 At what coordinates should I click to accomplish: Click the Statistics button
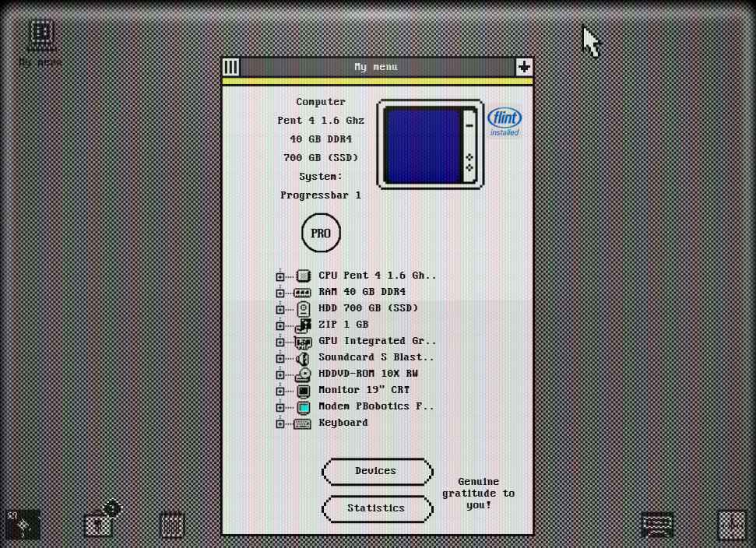377,508
